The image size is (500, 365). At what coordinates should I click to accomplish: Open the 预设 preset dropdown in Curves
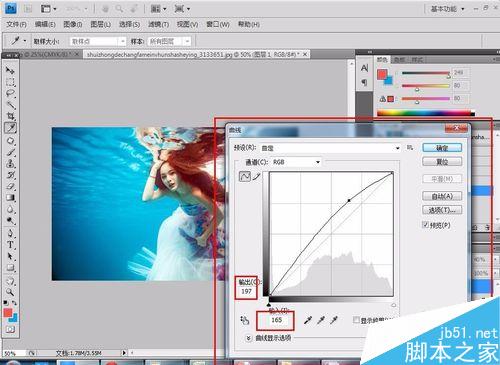330,148
